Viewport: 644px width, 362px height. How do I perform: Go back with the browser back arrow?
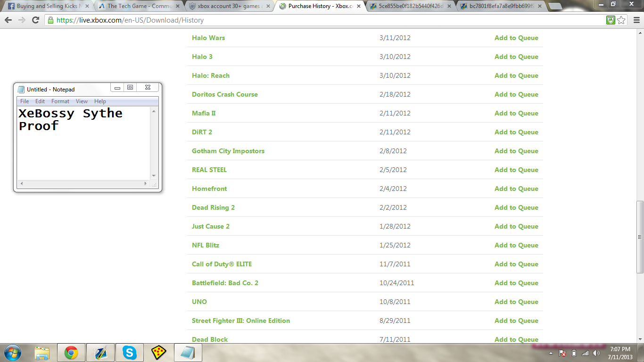(8, 20)
